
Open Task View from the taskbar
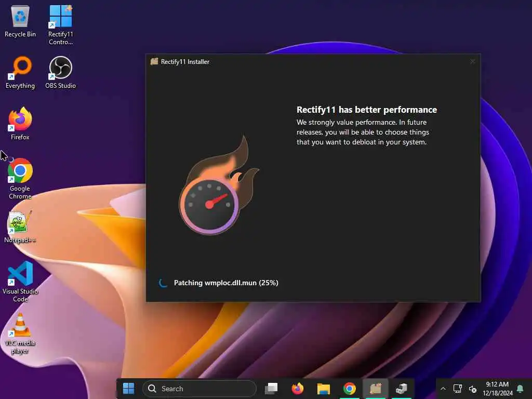point(271,389)
